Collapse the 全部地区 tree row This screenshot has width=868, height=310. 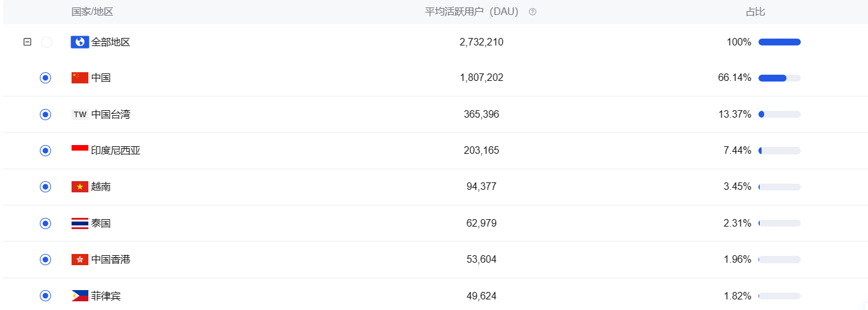coord(27,42)
